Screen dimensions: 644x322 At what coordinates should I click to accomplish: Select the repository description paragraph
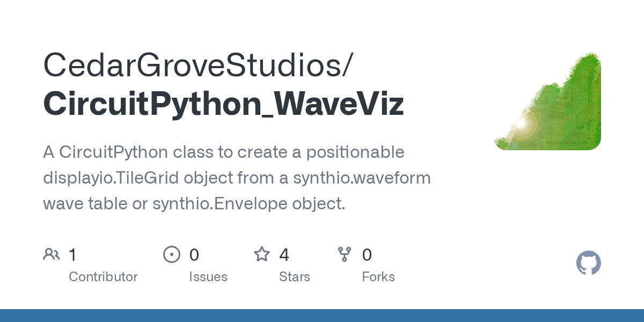237,178
